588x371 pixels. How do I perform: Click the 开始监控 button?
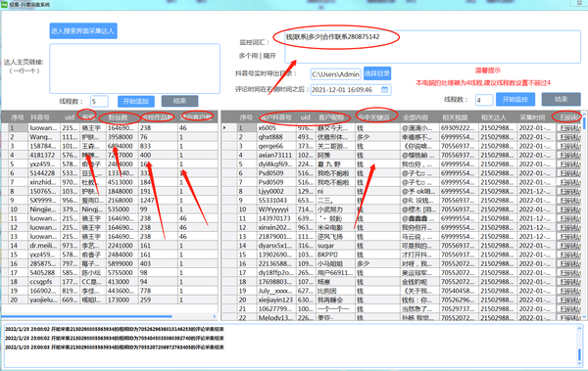515,99
